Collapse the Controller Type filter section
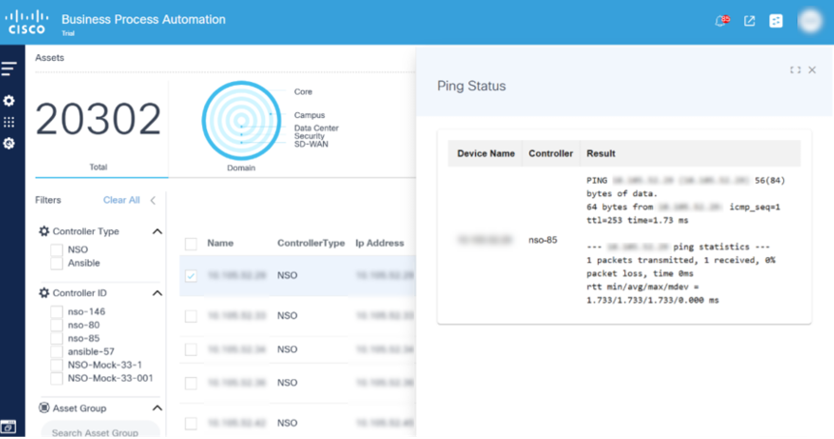 point(157,231)
